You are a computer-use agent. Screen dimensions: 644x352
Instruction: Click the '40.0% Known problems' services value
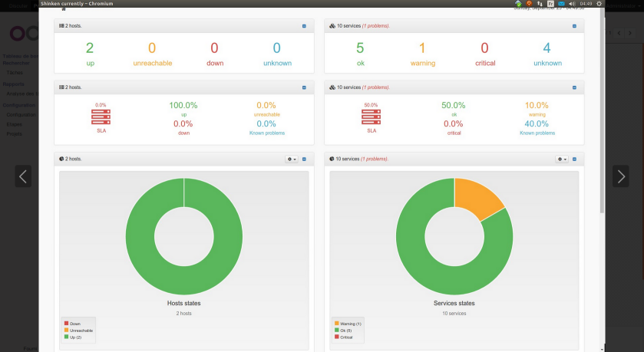537,127
